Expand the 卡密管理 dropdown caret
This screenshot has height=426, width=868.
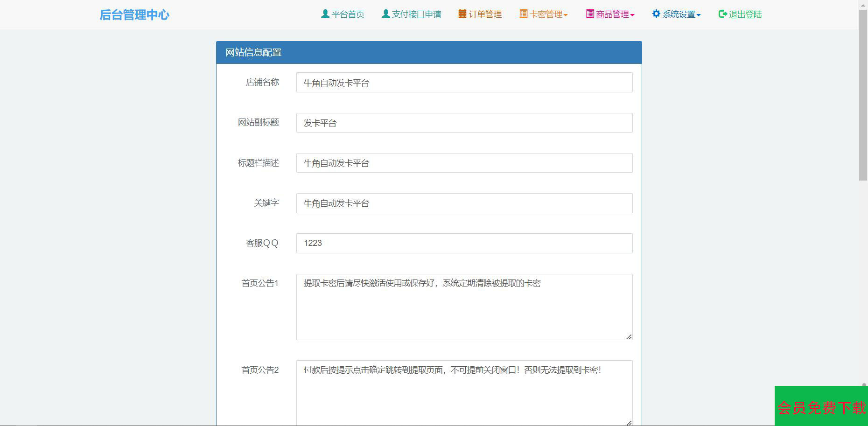coord(566,15)
